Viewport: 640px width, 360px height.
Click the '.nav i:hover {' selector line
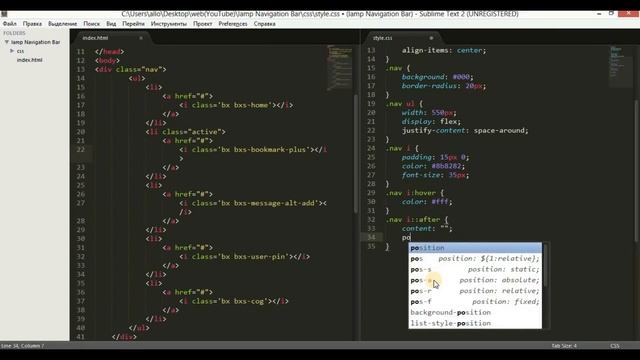[x=415, y=193]
